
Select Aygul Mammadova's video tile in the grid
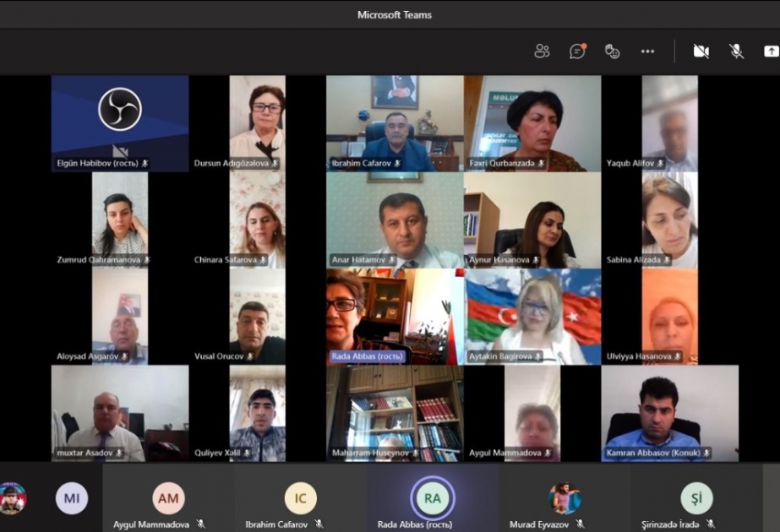[532, 414]
